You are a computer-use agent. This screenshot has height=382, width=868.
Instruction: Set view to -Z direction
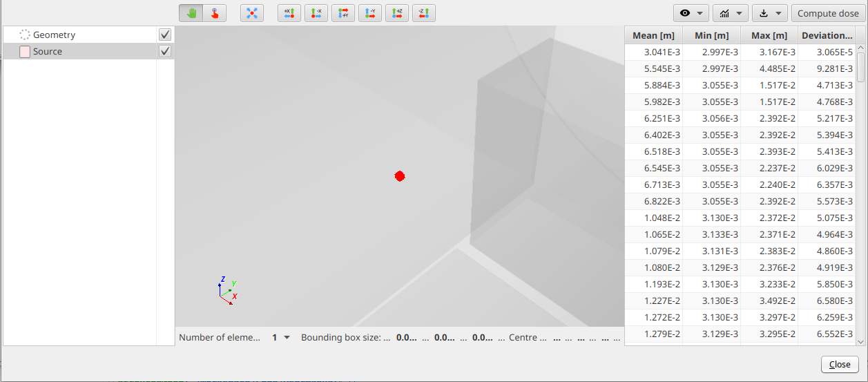[424, 13]
